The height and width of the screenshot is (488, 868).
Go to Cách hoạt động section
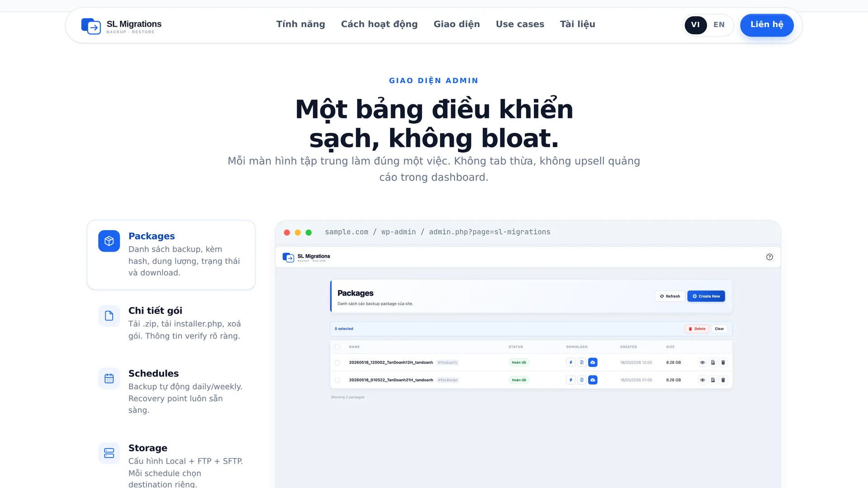pos(379,24)
